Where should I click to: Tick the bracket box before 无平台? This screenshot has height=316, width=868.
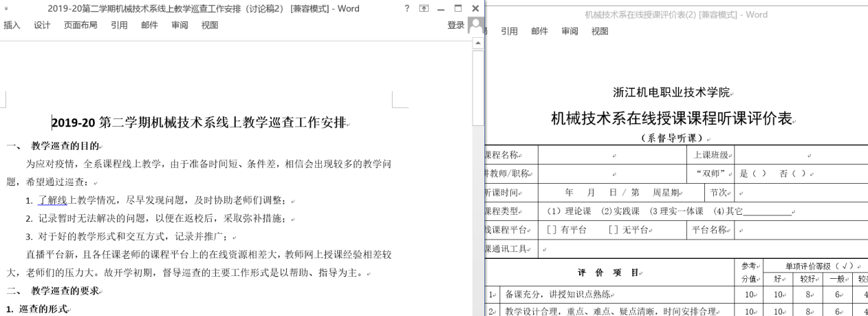point(614,230)
